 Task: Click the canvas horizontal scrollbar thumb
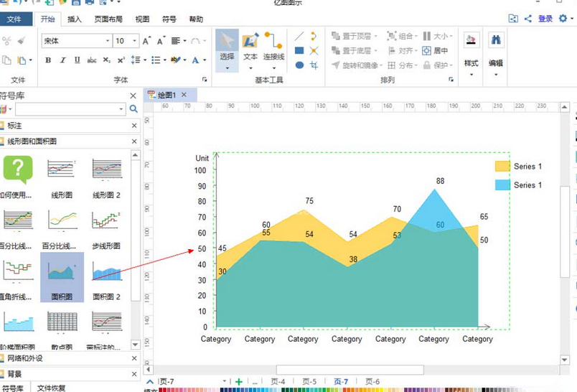point(350,369)
